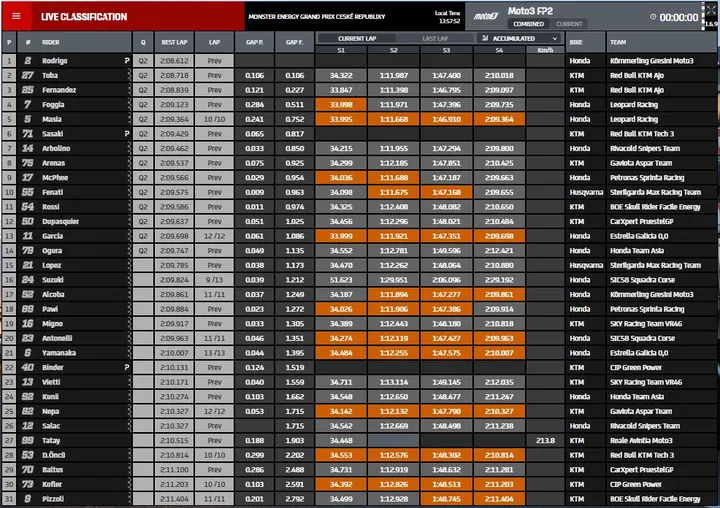The image size is (720, 508).
Task: Click Fenati's bike Husqvarna
Action: pos(586,192)
